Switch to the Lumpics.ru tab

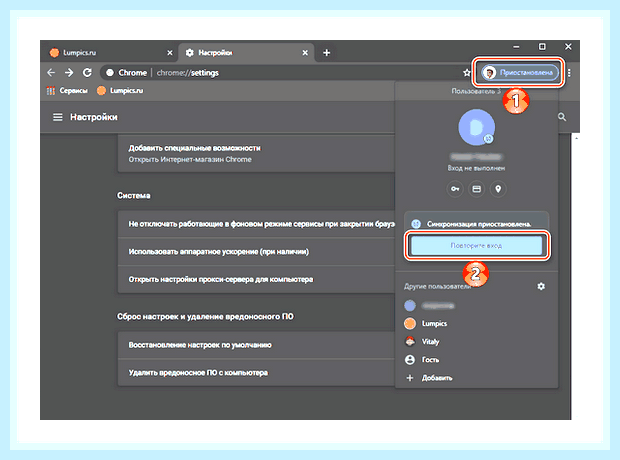pos(109,53)
